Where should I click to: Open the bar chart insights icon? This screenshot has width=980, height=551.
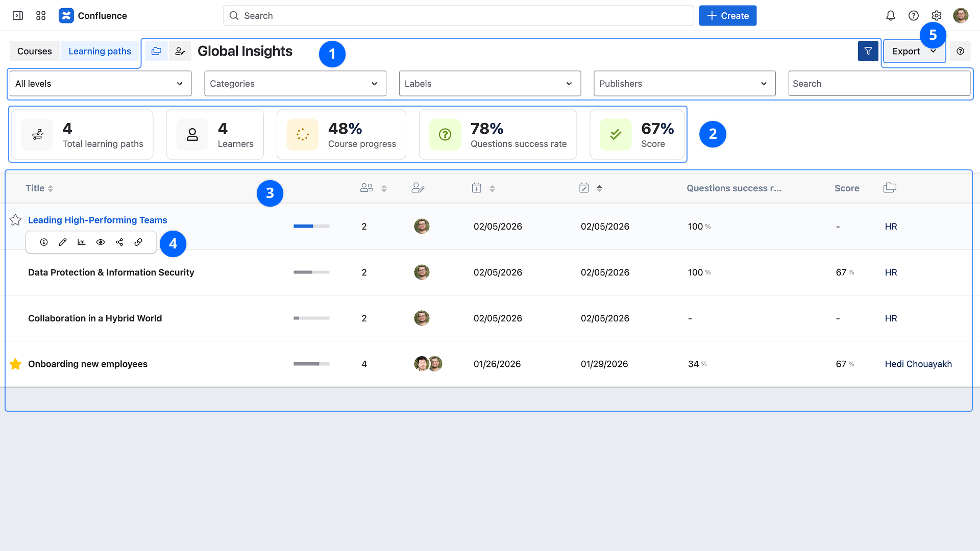82,242
